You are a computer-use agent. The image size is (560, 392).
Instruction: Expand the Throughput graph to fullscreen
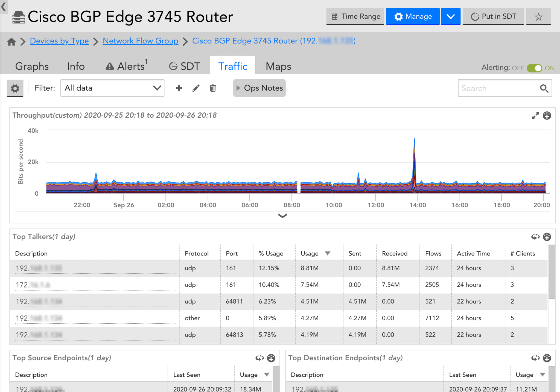(x=536, y=115)
